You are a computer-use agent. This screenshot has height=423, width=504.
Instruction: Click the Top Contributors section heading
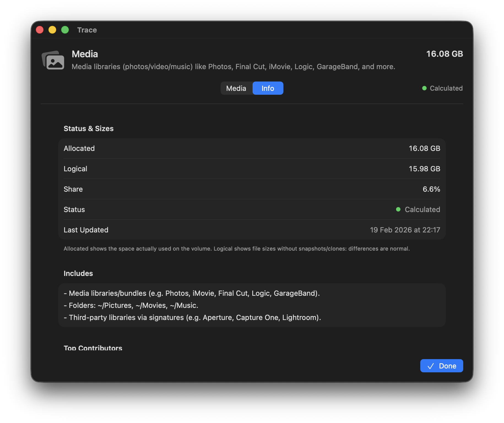click(x=93, y=348)
